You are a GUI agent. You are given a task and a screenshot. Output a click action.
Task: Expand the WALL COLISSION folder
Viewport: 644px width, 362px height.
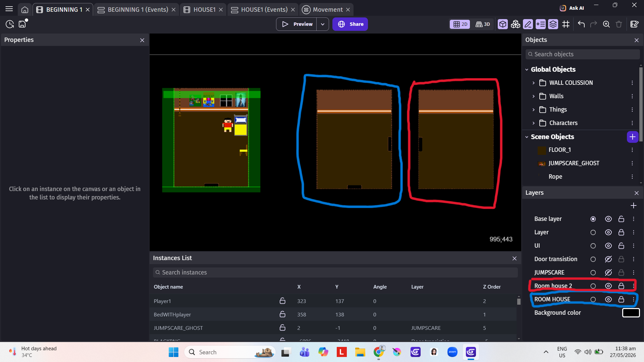[x=533, y=83]
